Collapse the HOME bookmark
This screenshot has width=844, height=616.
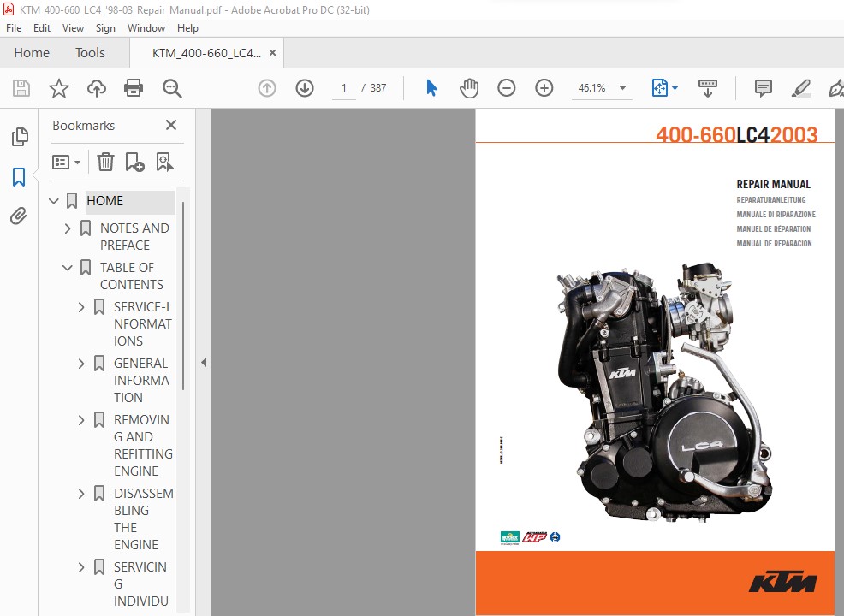pyautogui.click(x=53, y=201)
